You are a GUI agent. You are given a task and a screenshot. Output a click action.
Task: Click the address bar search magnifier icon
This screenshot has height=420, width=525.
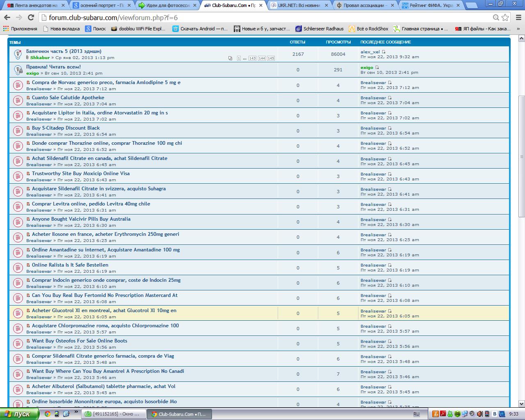coord(496,18)
